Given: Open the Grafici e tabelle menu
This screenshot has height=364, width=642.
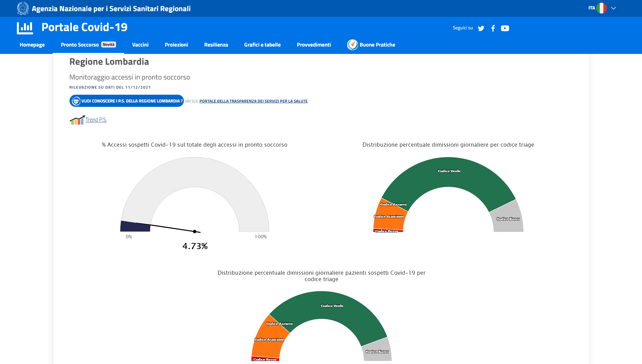Looking at the screenshot, I should click(262, 45).
